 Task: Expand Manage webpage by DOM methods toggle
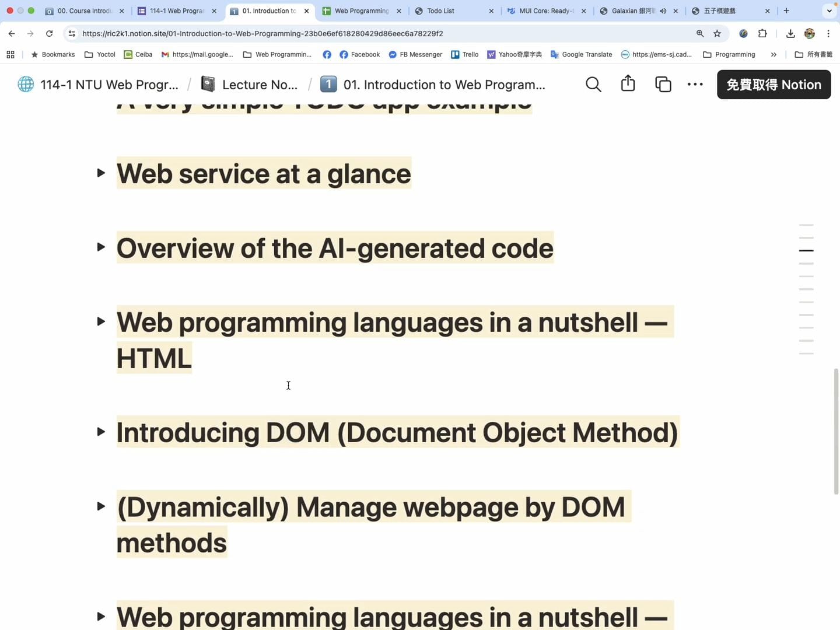pyautogui.click(x=101, y=506)
